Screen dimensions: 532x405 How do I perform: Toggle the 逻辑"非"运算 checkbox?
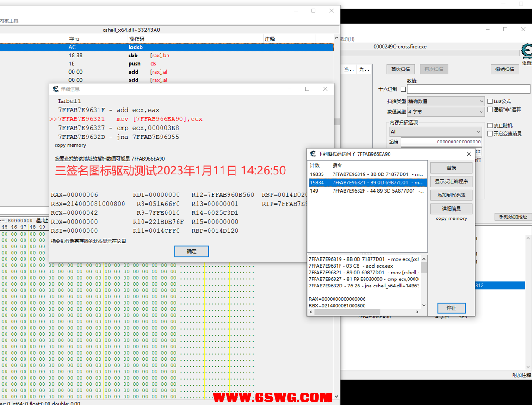click(x=490, y=109)
